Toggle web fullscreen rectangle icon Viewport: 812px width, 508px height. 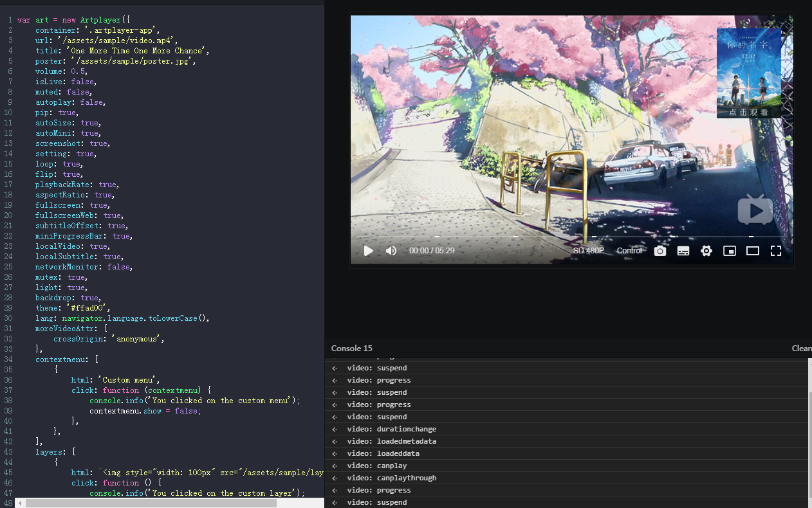[x=753, y=251]
